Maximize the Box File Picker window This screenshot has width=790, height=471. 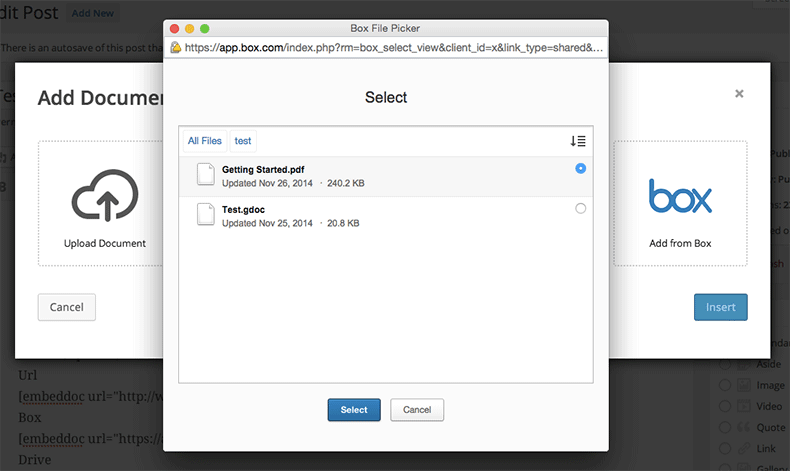(x=205, y=29)
